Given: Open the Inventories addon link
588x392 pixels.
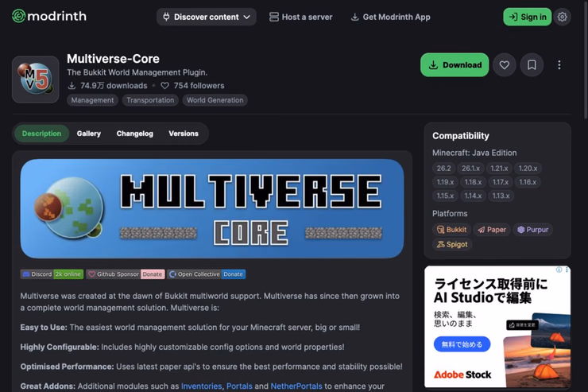Looking at the screenshot, I should point(201,386).
